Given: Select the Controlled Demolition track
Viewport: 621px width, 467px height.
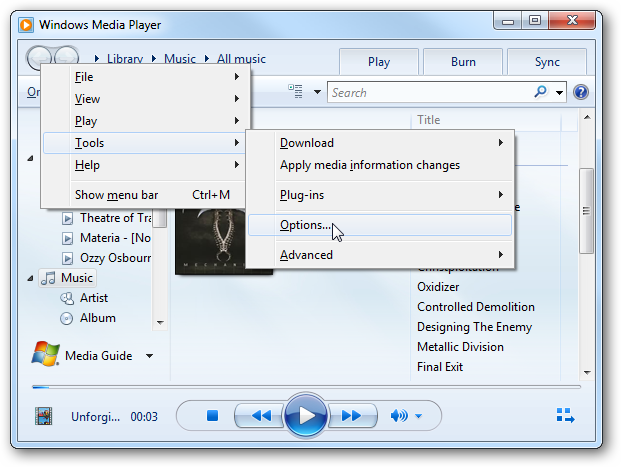Looking at the screenshot, I should click(x=476, y=307).
